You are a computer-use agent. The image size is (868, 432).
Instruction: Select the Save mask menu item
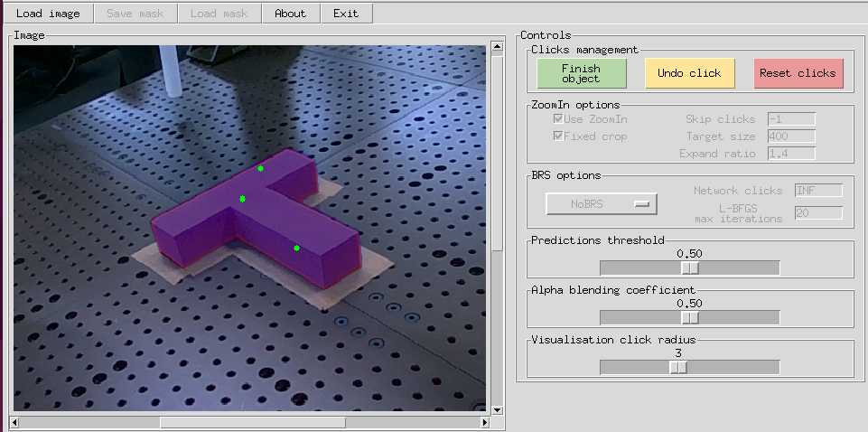[135, 14]
